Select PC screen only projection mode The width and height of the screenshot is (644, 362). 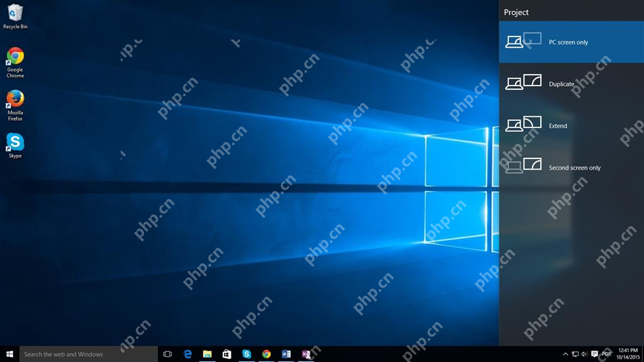point(571,42)
